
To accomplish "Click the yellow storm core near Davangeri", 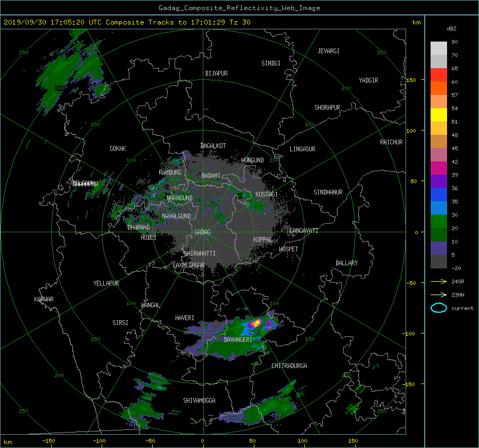I will [257, 322].
